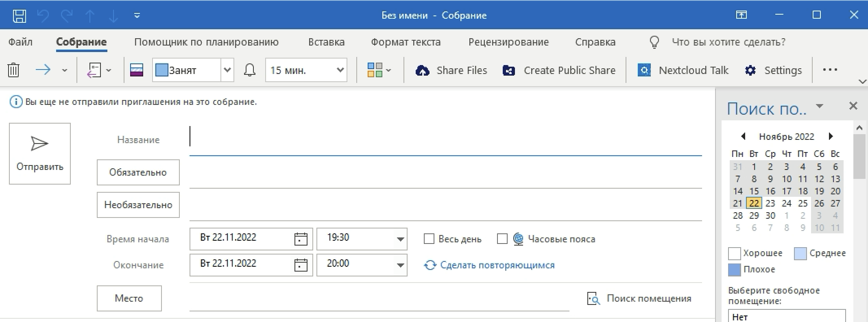868x322 pixels.
Task: Open the color categories icon
Action: pos(375,70)
